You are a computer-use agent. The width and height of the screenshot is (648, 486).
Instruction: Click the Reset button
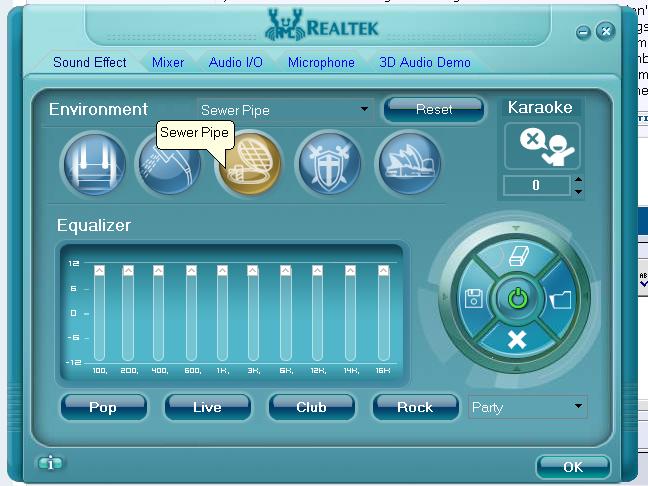[x=434, y=110]
